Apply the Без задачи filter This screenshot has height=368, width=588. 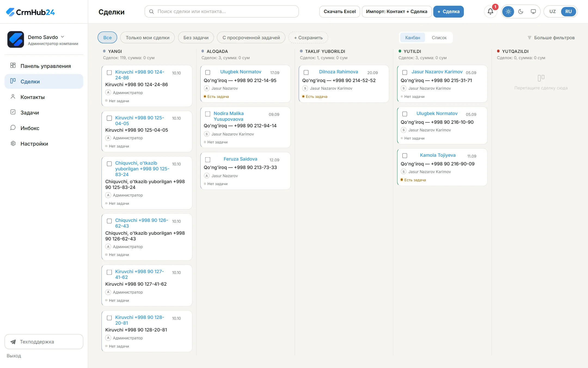tap(196, 38)
